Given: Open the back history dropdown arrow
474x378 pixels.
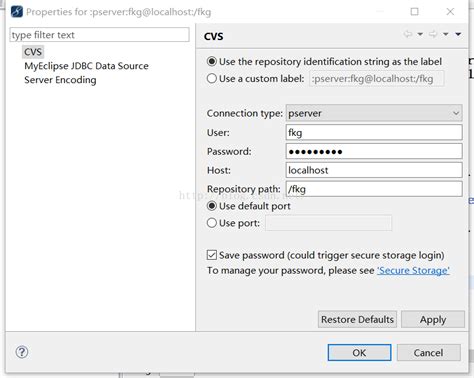Looking at the screenshot, I should point(420,34).
